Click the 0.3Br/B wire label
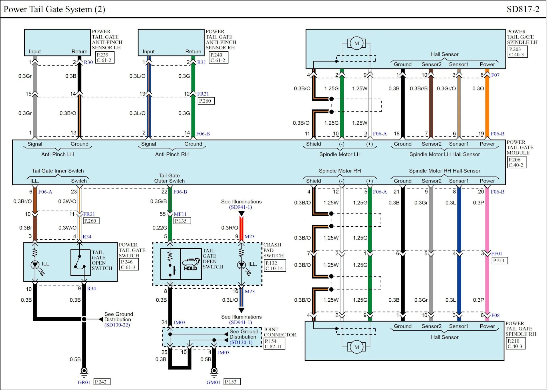 (419, 88)
